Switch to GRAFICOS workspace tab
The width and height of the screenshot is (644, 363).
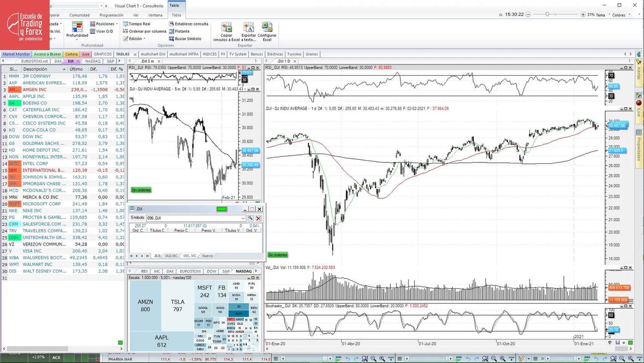103,54
